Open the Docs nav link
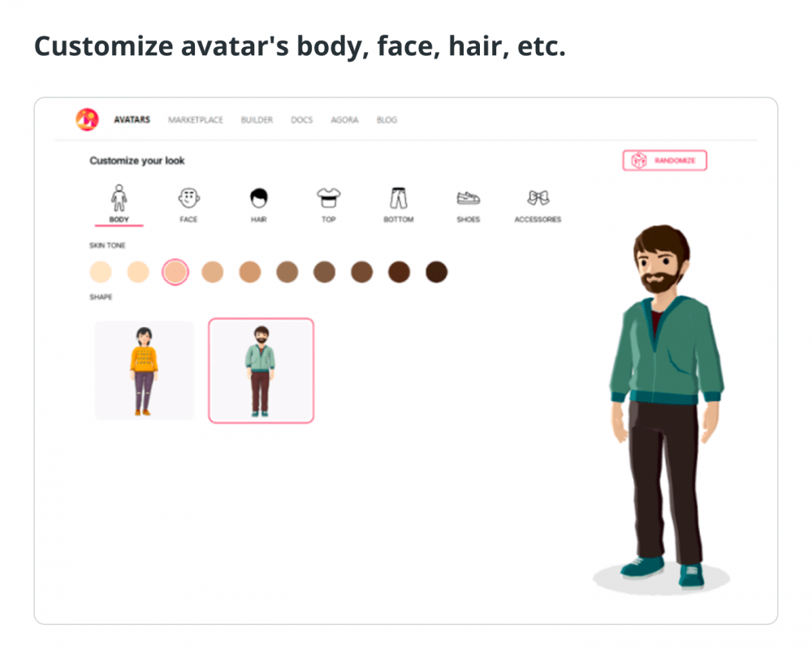812x654 pixels. tap(301, 120)
